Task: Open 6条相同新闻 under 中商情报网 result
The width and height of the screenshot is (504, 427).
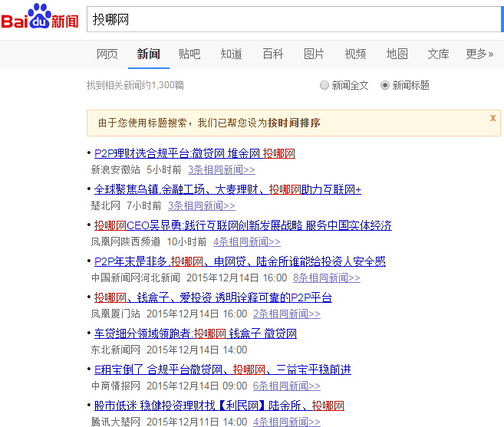Action: [287, 386]
